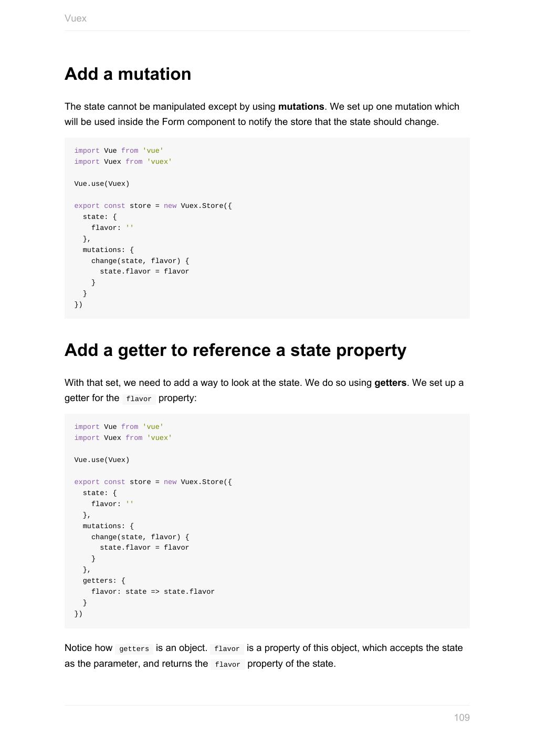The height and width of the screenshot is (756, 535).
Task: Click inline code "flavor" before "property:"
Action: 139,399
